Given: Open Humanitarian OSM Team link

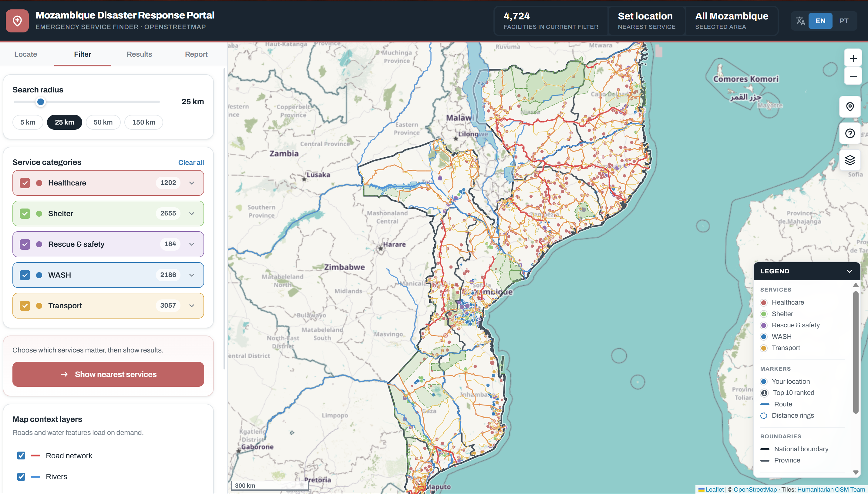Looking at the screenshot, I should 831,489.
